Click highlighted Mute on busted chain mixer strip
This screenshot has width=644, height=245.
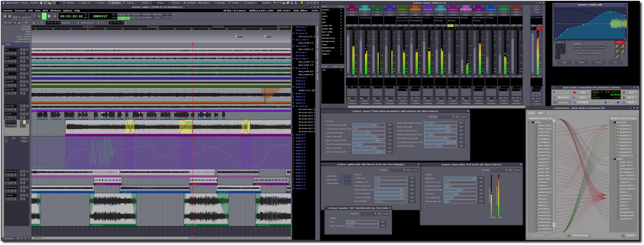click(450, 25)
